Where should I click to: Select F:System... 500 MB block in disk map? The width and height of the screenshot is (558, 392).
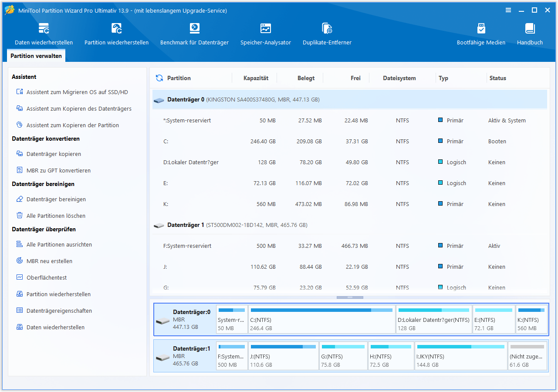coord(232,356)
